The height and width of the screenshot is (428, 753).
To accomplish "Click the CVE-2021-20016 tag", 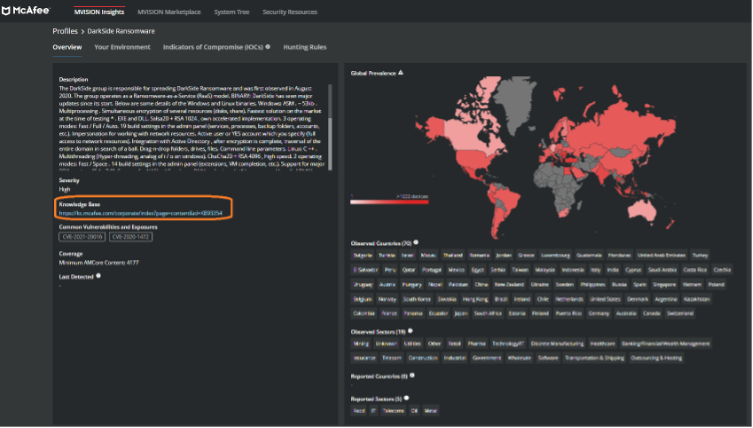I will click(x=82, y=237).
